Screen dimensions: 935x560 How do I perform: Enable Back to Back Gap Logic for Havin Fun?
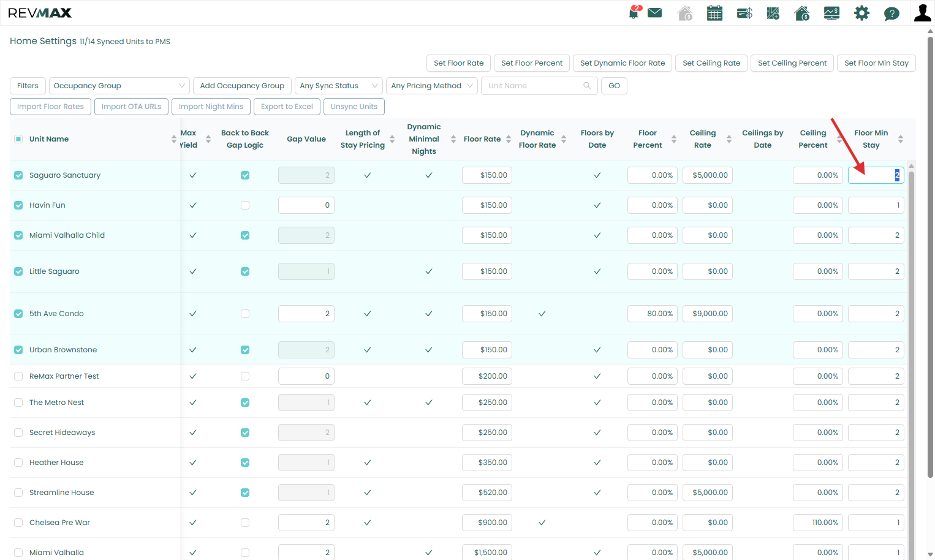click(x=245, y=205)
